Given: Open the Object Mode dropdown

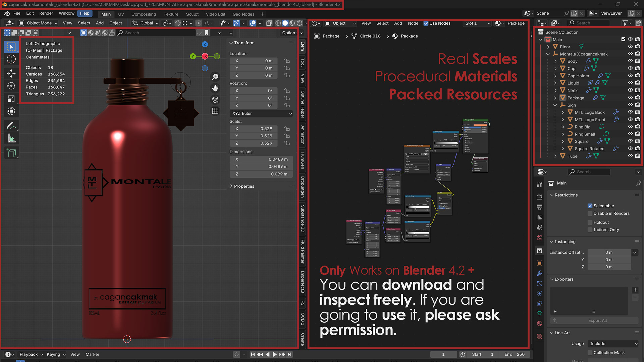Looking at the screenshot, I should (38, 23).
